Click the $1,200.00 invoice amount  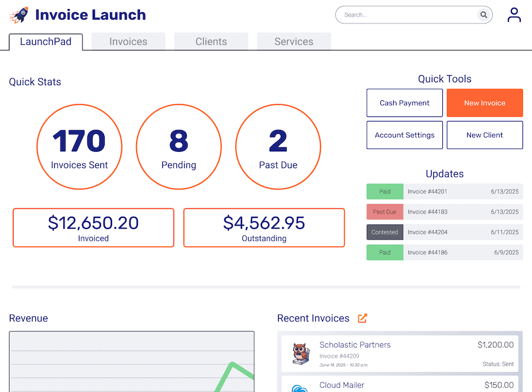(x=496, y=345)
